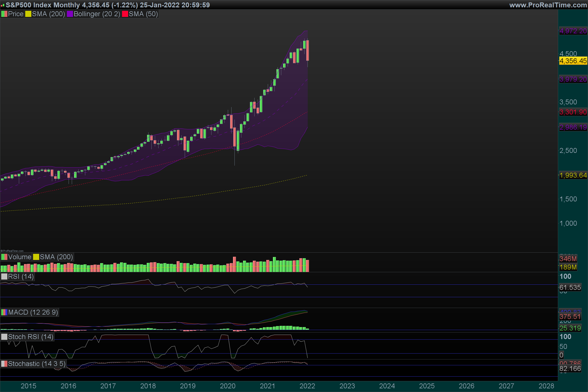Click the RSI value 61.535 label

click(570, 287)
